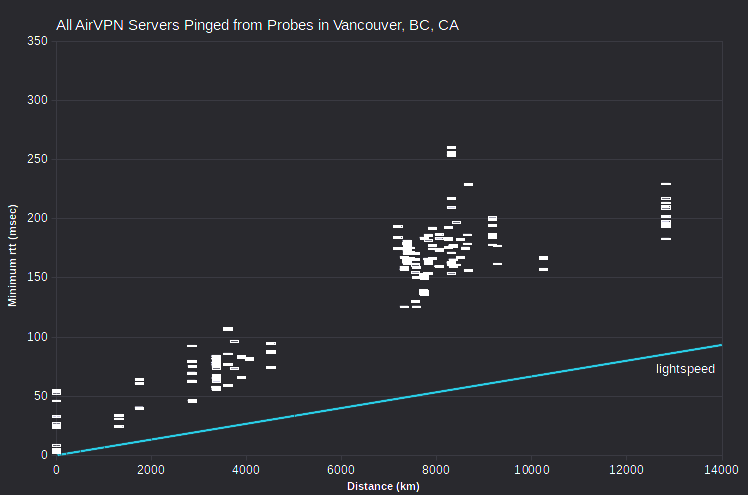Image resolution: width=748 pixels, height=495 pixels.
Task: Select the 14000 tick on distance axis
Action: (x=721, y=470)
